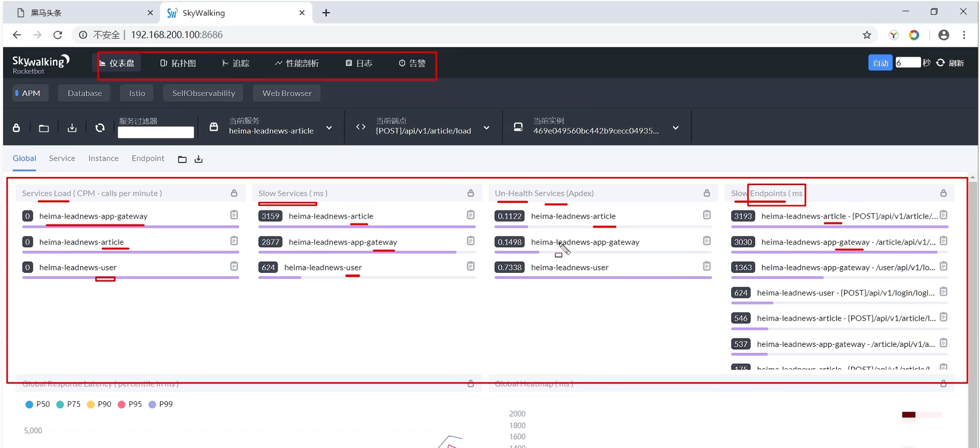
Task: Copy heima-leadnews-app-gateway in Slow Services list
Action: (471, 241)
